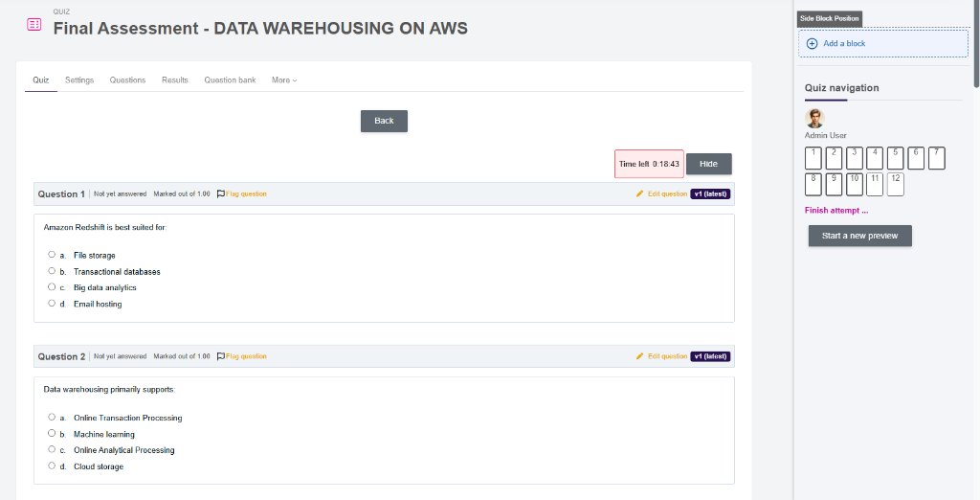Select File storage answer for Question 1
The height and width of the screenshot is (500, 980).
click(x=52, y=254)
